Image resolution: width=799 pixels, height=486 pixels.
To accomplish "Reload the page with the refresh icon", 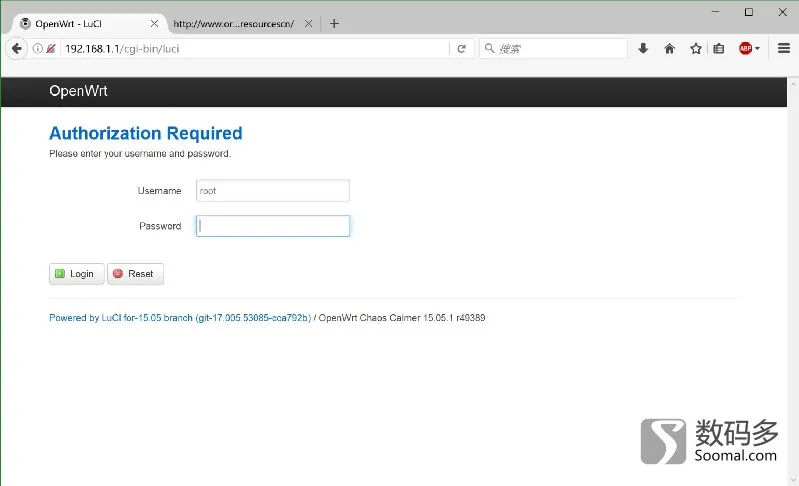I will (x=462, y=49).
